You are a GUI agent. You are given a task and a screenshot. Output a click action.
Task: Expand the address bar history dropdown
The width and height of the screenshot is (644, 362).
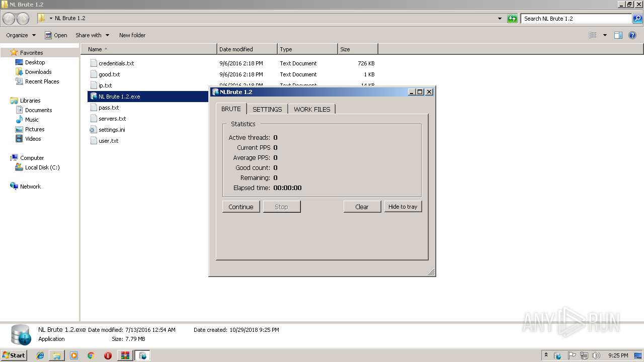pos(500,19)
